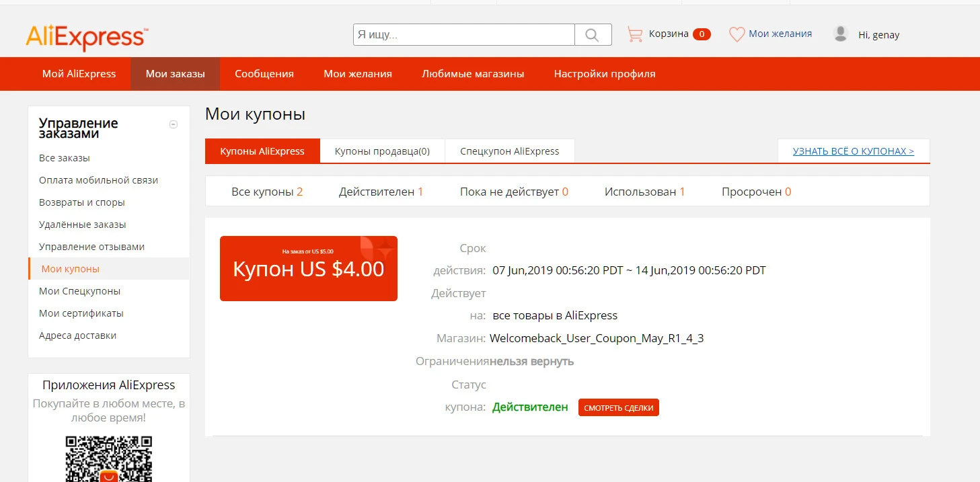Screen dimensions: 980x482
Task: Open the Мои желания header link
Action: pyautogui.click(x=780, y=34)
